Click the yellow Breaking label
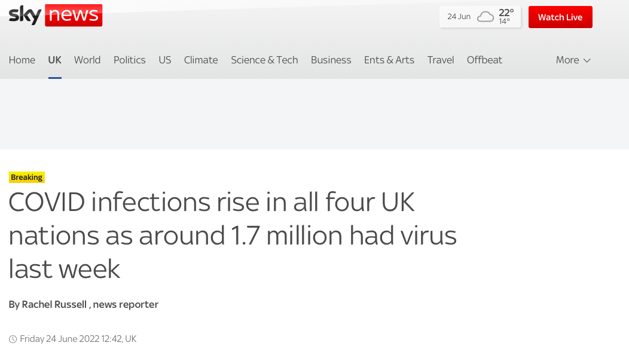 pos(27,178)
